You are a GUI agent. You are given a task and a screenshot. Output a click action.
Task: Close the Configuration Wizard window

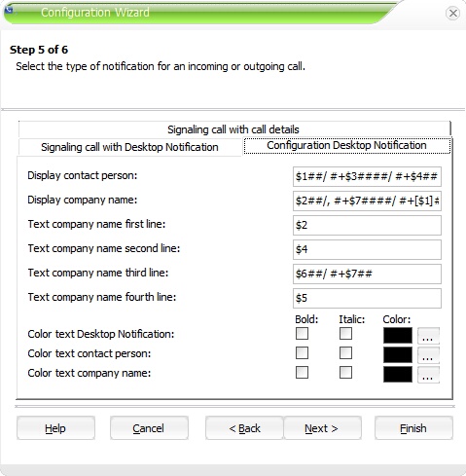(452, 14)
